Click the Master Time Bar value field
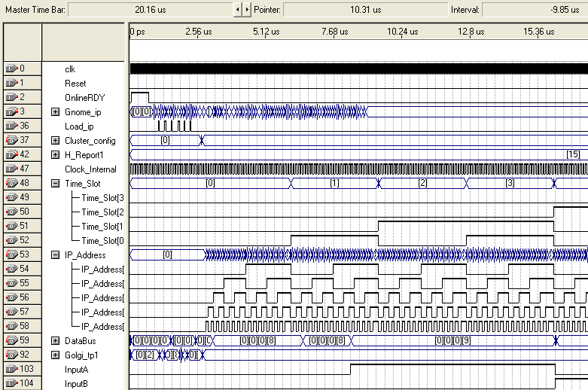The image size is (588, 390). [152, 10]
